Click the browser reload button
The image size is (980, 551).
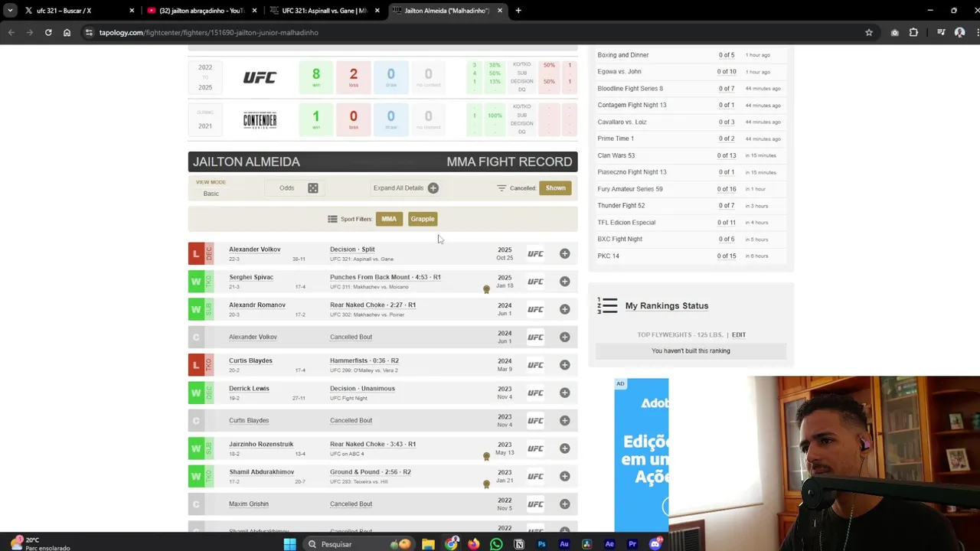click(x=48, y=32)
